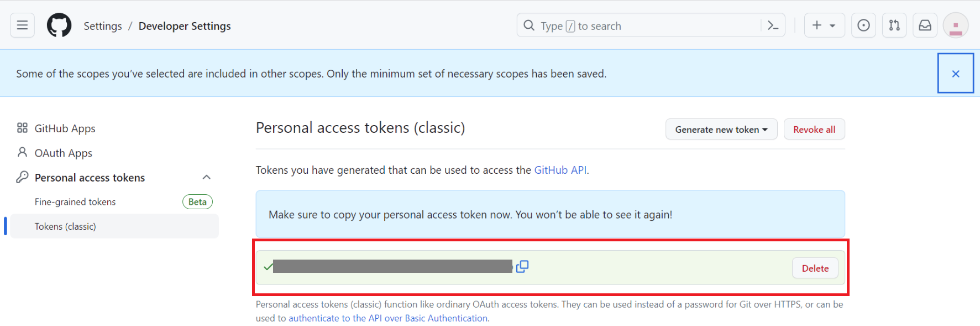Image resolution: width=980 pixels, height=326 pixels.
Task: Dismiss the scopes notice banner
Action: pos(955,74)
